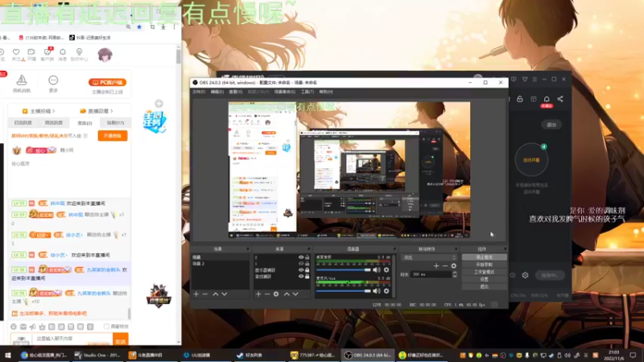This screenshot has width=644, height=362.
Task: Open 消息 bell icon on webpage header
Action: (x=63, y=51)
